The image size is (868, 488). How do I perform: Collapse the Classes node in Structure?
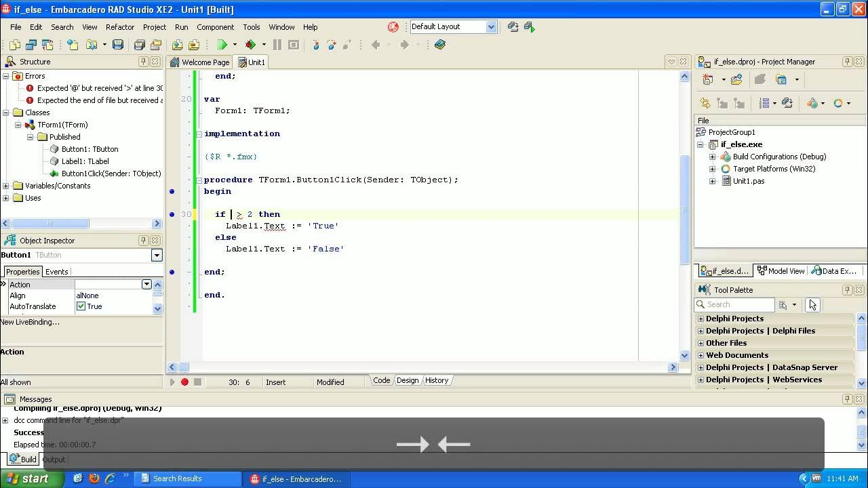(x=6, y=113)
